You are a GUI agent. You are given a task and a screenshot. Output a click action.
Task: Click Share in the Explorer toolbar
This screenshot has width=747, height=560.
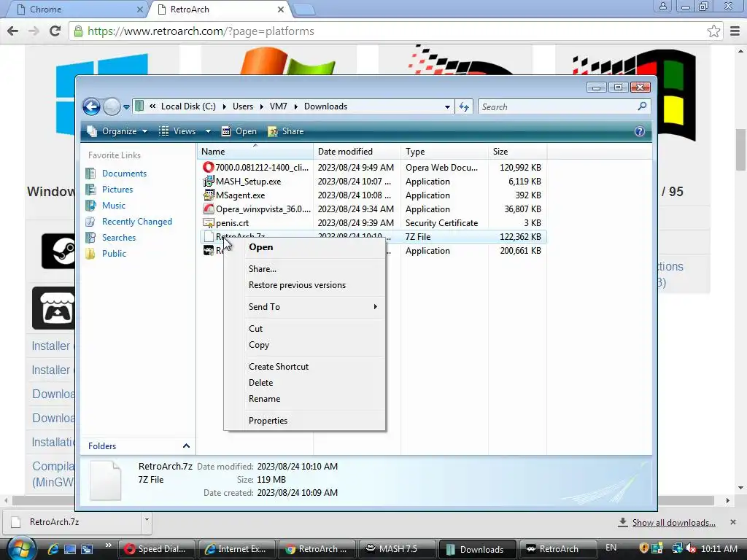tap(286, 131)
